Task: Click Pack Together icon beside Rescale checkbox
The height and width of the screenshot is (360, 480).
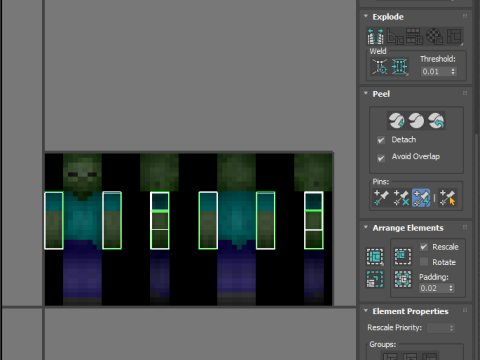Action: pos(403,256)
